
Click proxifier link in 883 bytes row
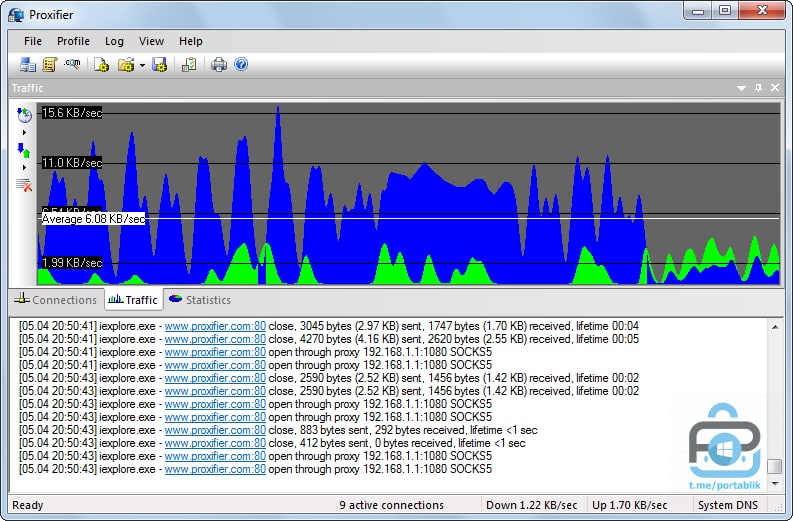[x=215, y=430]
